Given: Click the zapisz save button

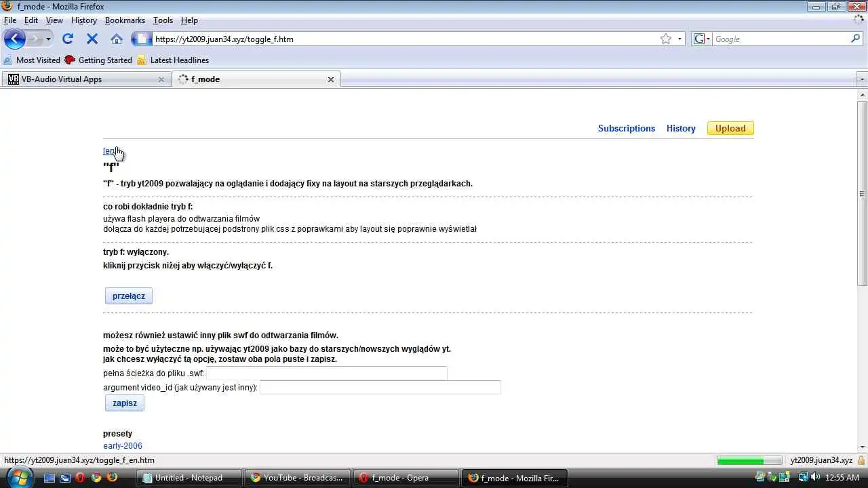Looking at the screenshot, I should 125,403.
